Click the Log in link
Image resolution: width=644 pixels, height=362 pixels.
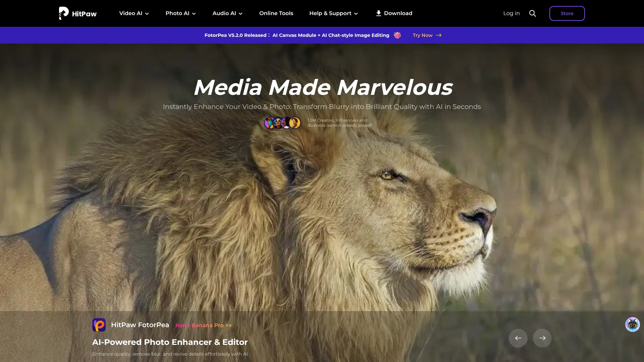(512, 13)
